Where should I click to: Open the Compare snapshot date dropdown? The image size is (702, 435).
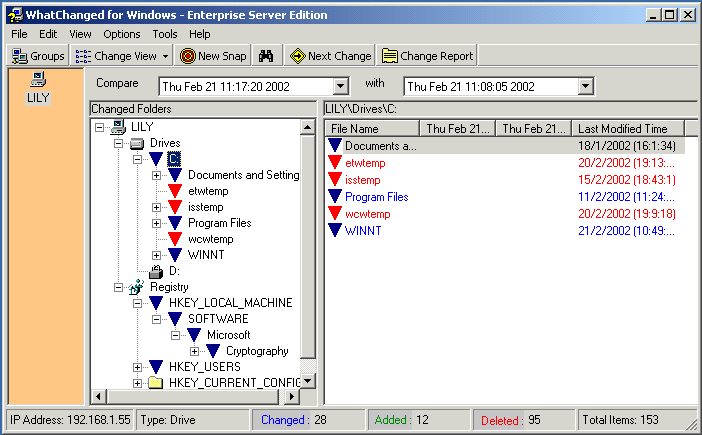pos(341,86)
